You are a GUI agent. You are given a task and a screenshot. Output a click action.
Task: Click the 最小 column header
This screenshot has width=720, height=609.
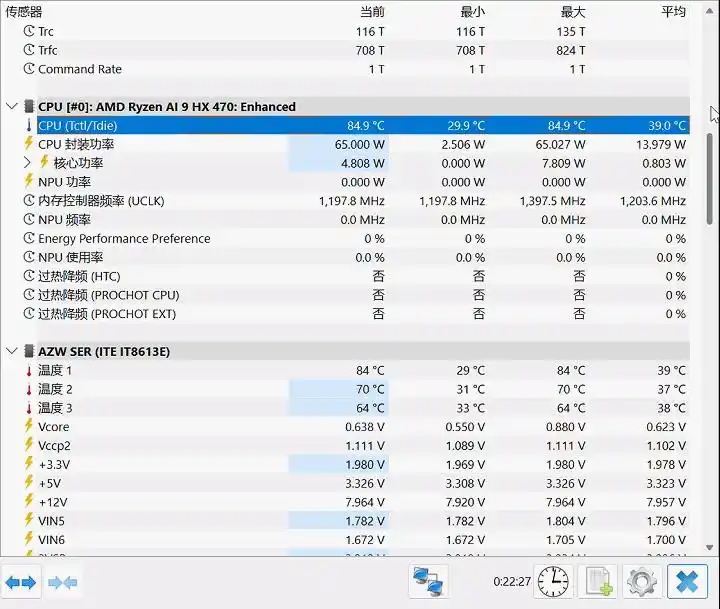pyautogui.click(x=472, y=11)
